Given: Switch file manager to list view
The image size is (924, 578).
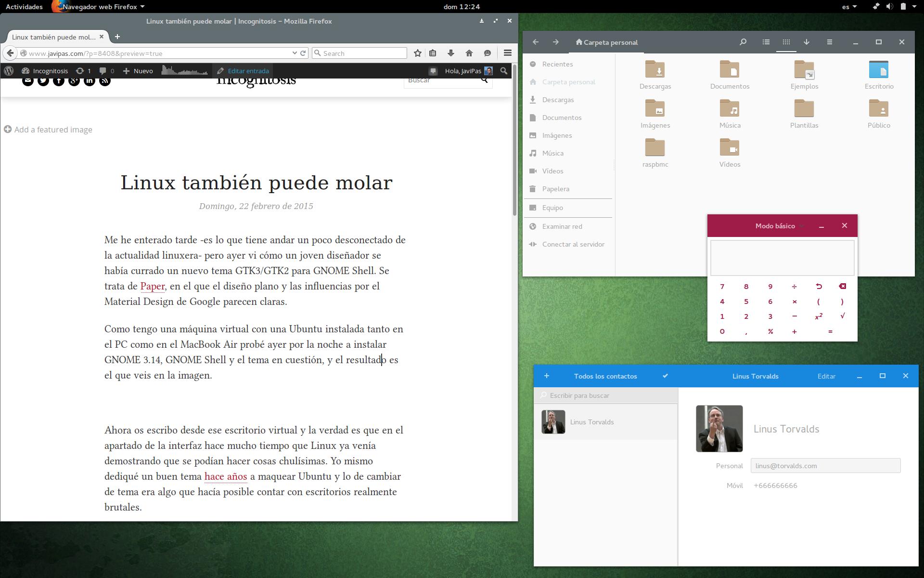Looking at the screenshot, I should (x=766, y=42).
